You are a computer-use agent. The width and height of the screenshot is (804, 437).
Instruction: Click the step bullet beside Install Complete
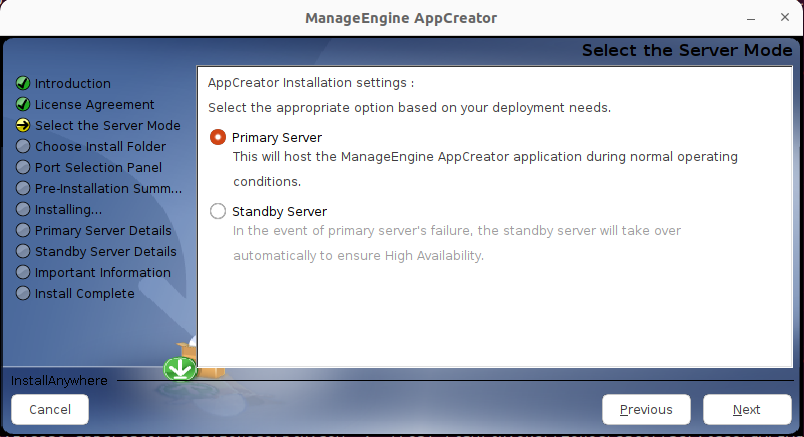(x=23, y=293)
